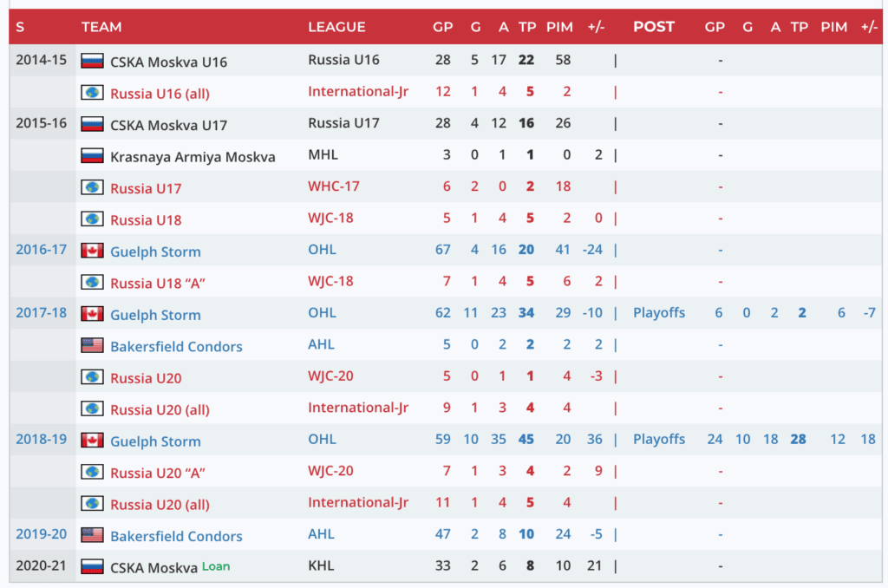Click the Russian flag in the 2020-21 row

point(92,567)
